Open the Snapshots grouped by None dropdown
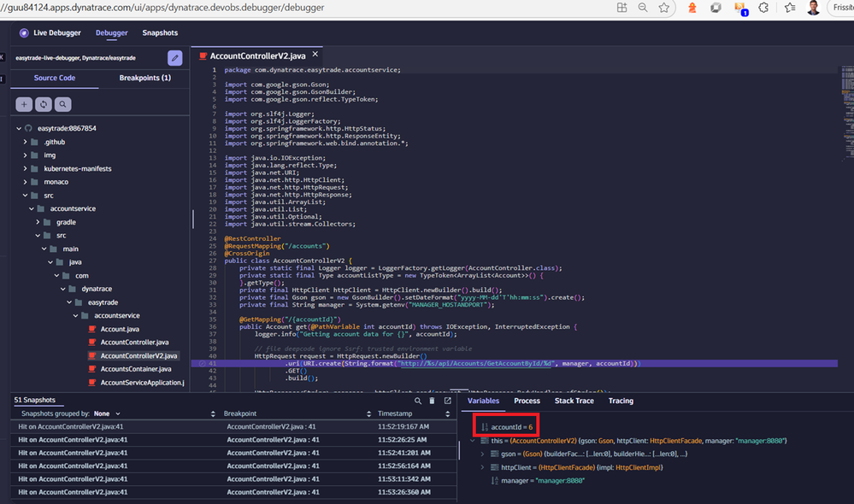 click(107, 413)
